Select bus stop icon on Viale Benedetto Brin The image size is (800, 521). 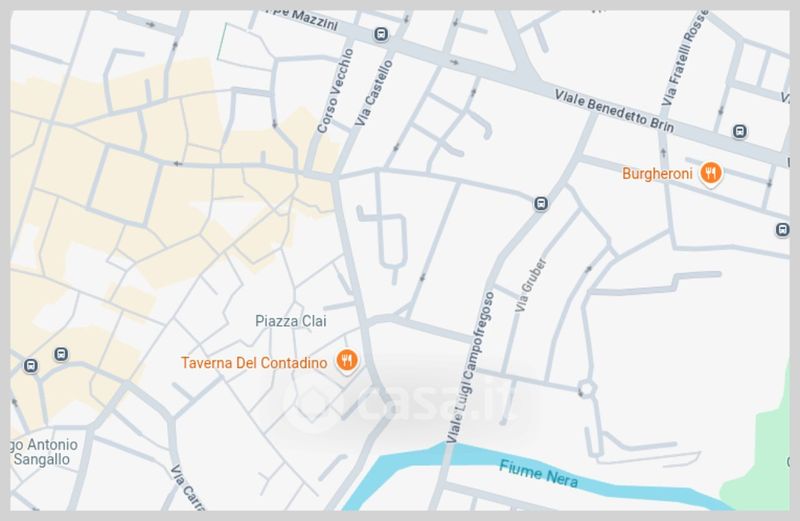tap(739, 132)
